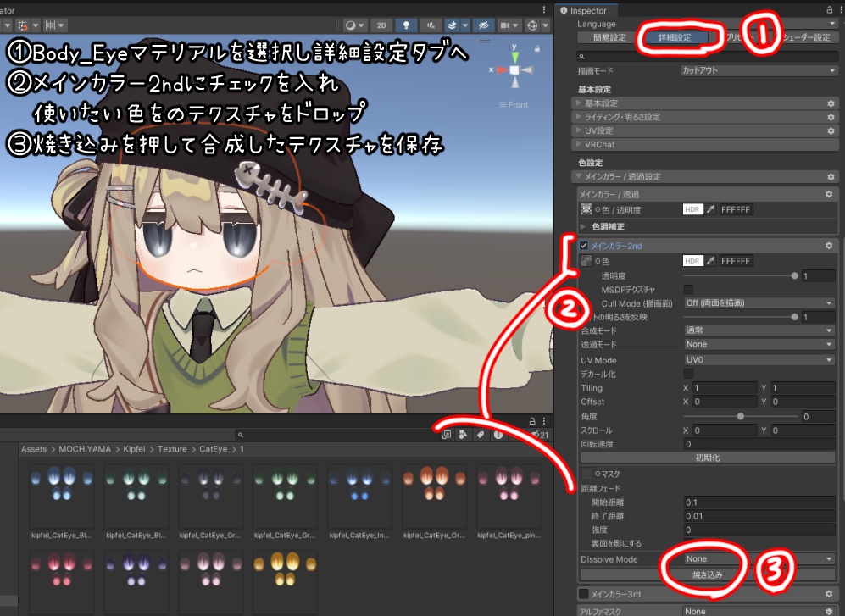Open the Dissolve Mode dropdown
This screenshot has height=616, width=845.
click(759, 558)
